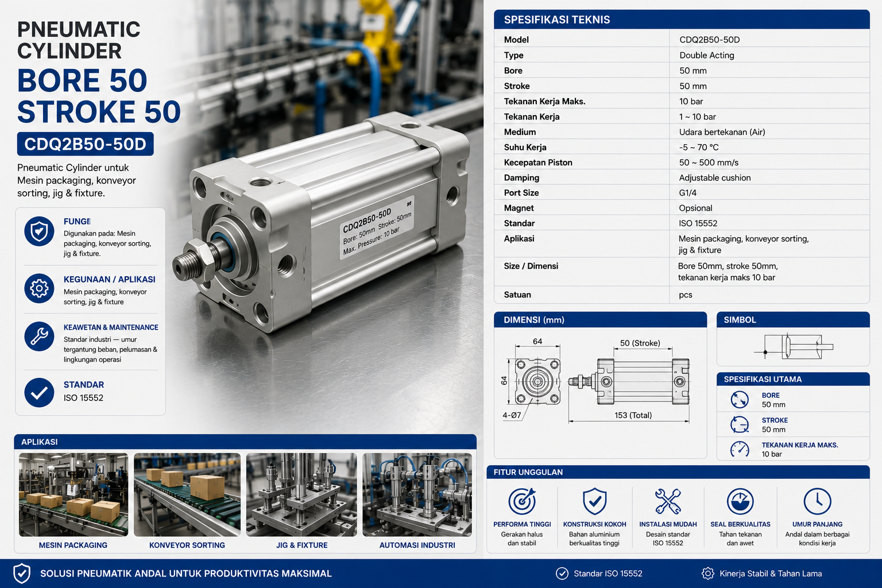Click the pressure gauge icon for Tekanan Kerja Maks.
The height and width of the screenshot is (588, 882).
point(740,449)
